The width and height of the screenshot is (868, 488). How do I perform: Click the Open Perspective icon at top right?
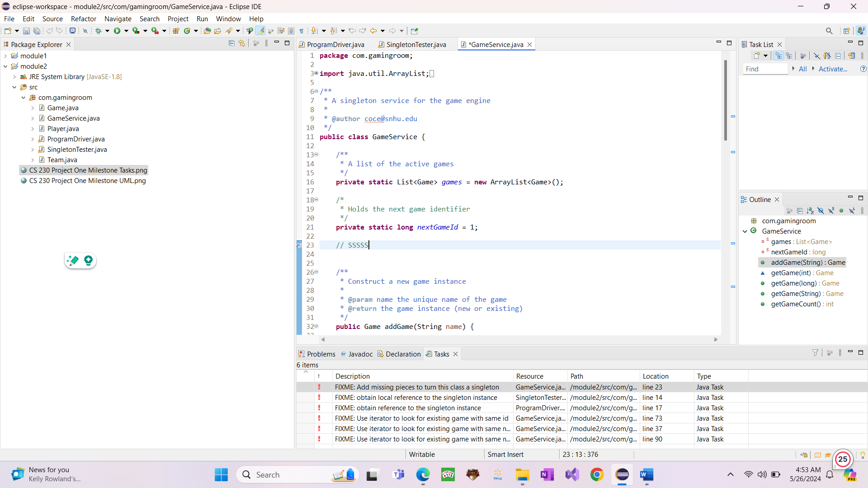click(846, 31)
